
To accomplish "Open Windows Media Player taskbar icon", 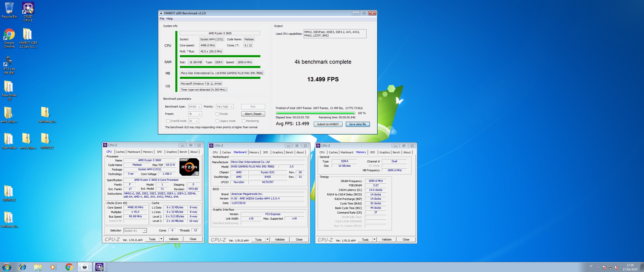I will click(53, 267).
